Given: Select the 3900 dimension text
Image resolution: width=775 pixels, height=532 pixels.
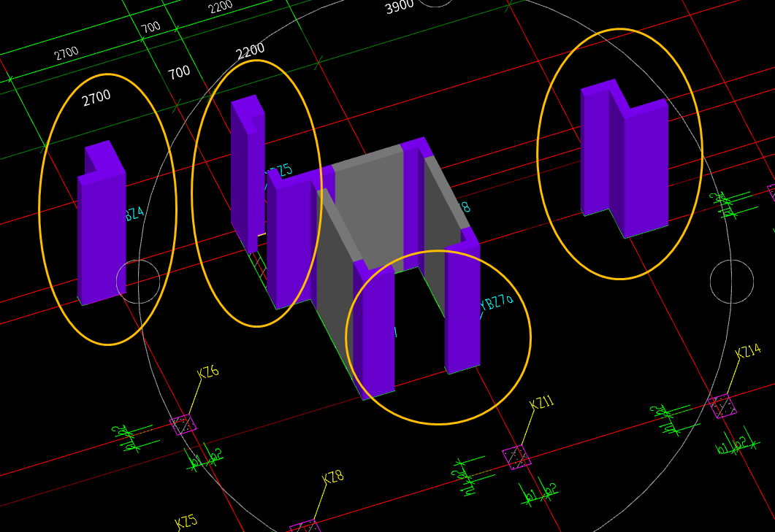Looking at the screenshot, I should 400,7.
